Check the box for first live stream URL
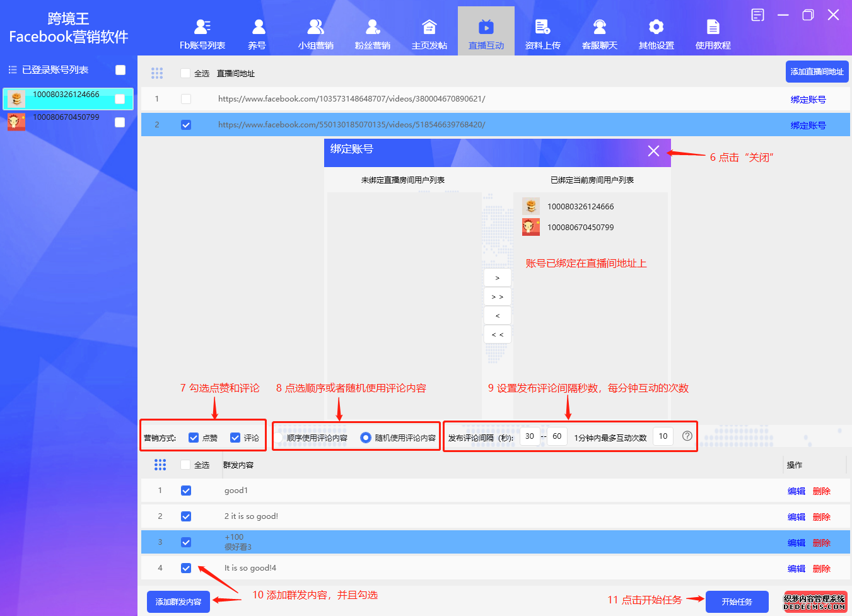This screenshot has height=616, width=852. click(x=185, y=99)
